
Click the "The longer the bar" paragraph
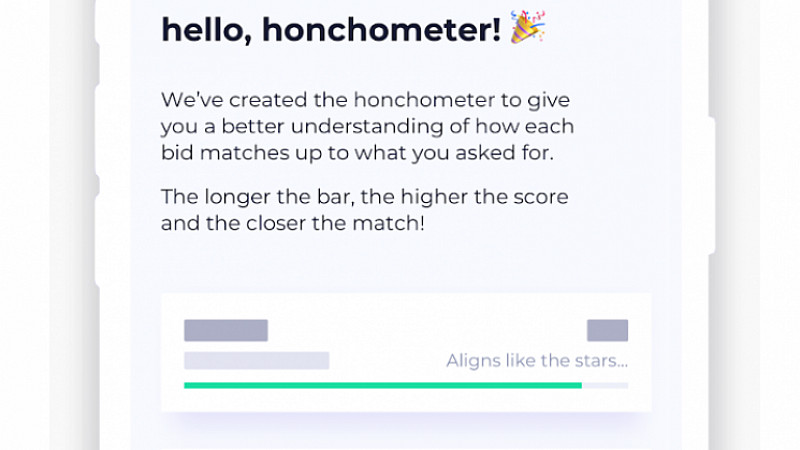point(364,210)
